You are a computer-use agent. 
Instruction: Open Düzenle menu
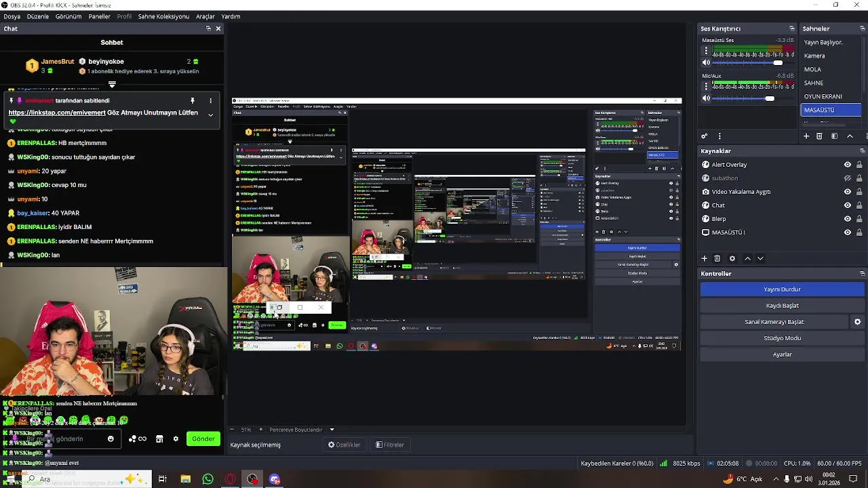[x=38, y=16]
